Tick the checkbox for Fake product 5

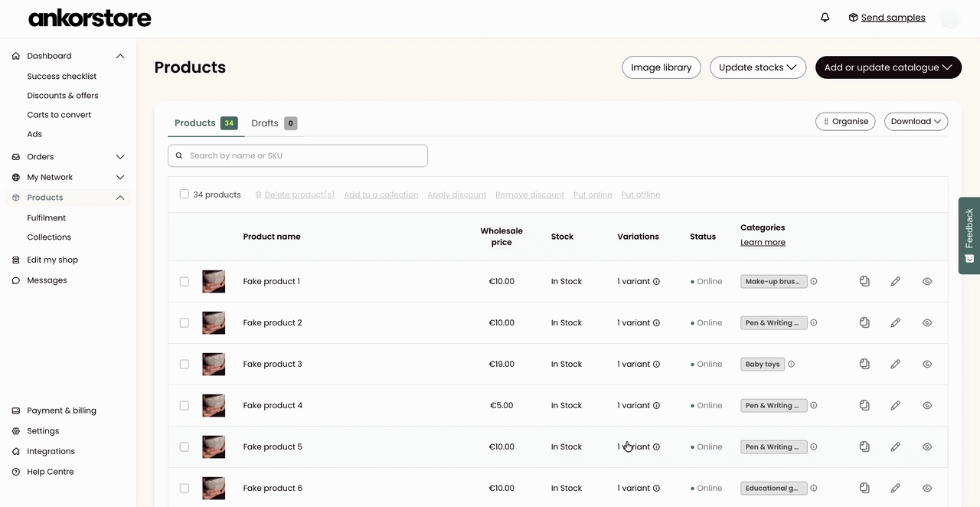tap(185, 446)
